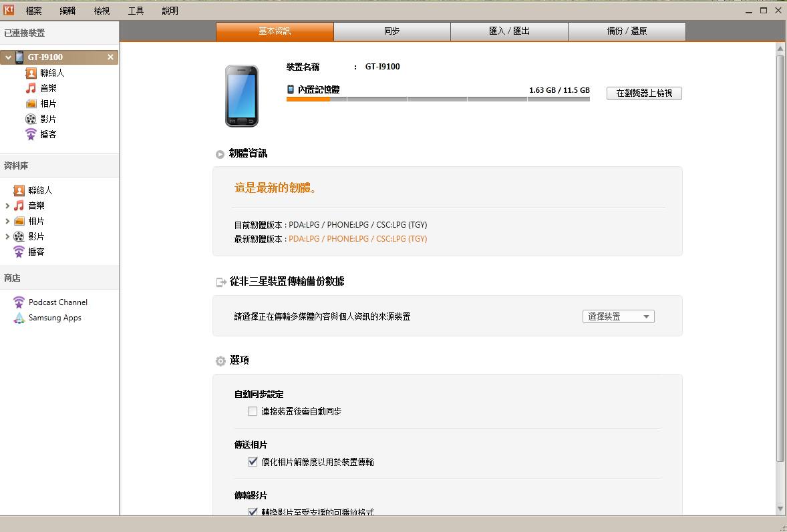Switch to the 同步 tab
The width and height of the screenshot is (787, 532).
point(392,31)
